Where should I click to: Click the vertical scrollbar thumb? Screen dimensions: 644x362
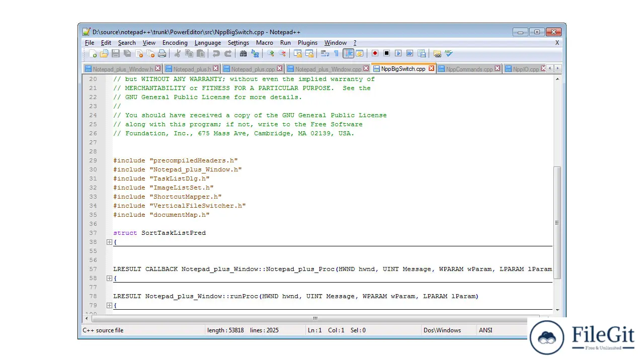click(557, 222)
